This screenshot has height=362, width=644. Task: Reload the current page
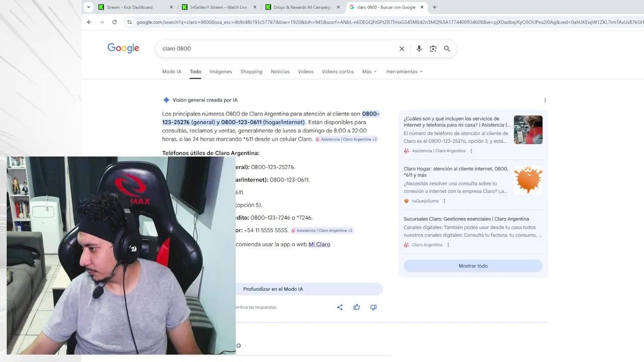[x=114, y=22]
